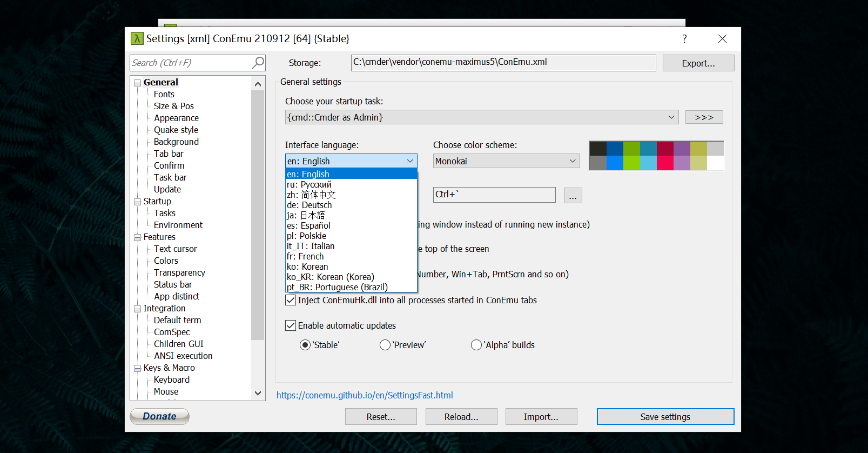This screenshot has width=868, height=453.
Task: Collapse the General tree node
Action: [138, 83]
